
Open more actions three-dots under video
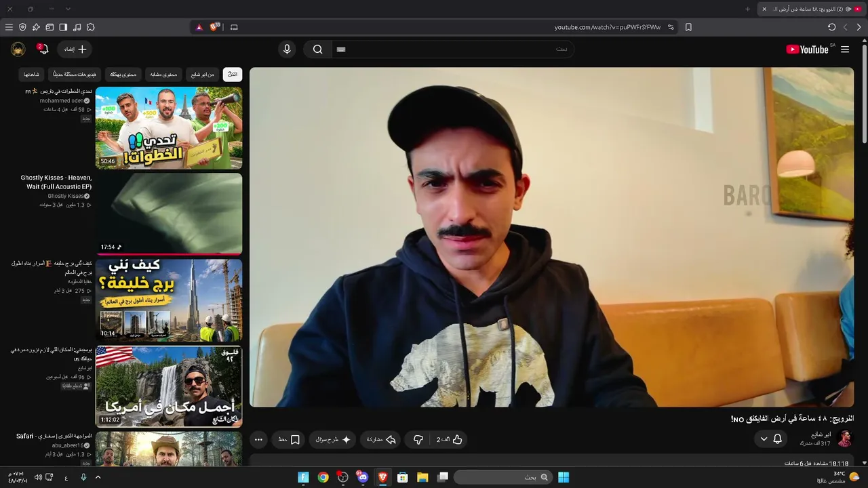click(x=258, y=439)
